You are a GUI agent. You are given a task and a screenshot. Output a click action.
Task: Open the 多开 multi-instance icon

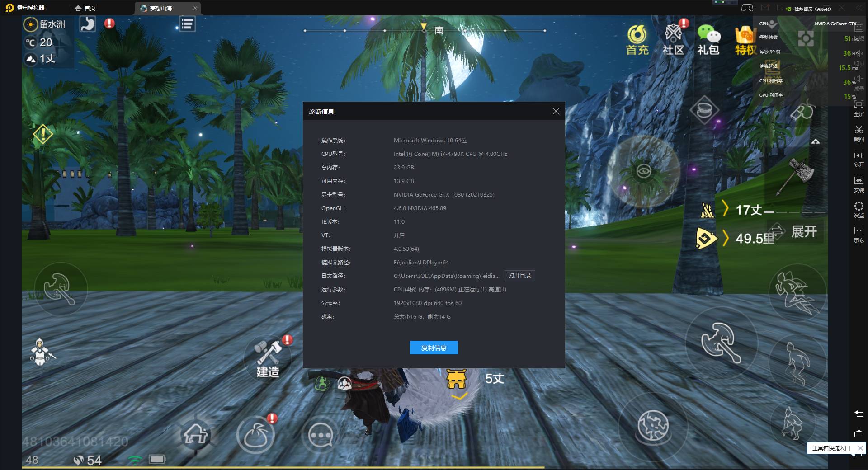tap(859, 158)
